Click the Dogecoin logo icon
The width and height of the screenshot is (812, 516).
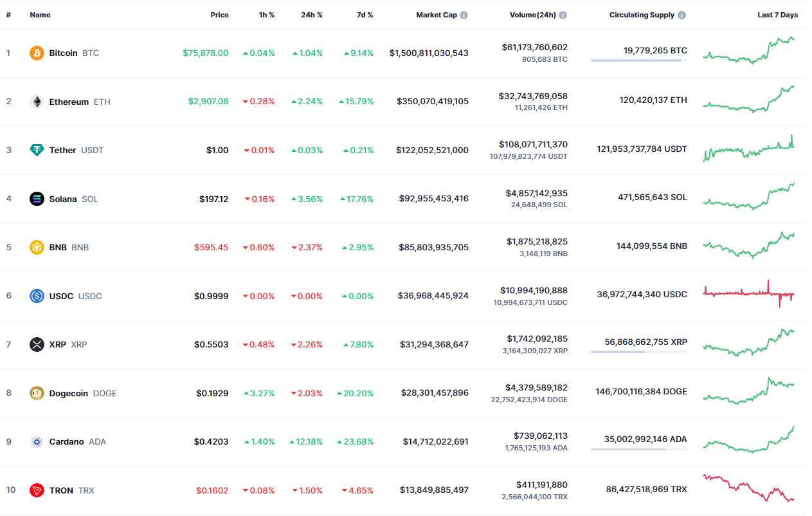point(37,393)
